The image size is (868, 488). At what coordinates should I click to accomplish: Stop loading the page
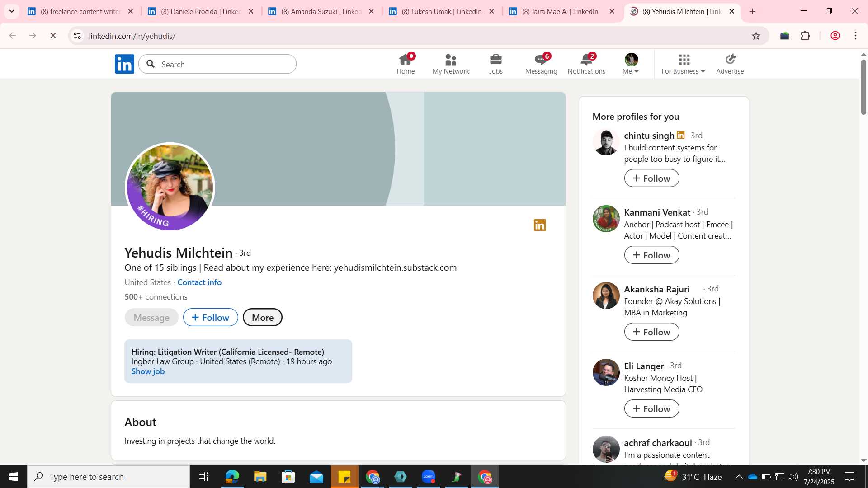(53, 36)
